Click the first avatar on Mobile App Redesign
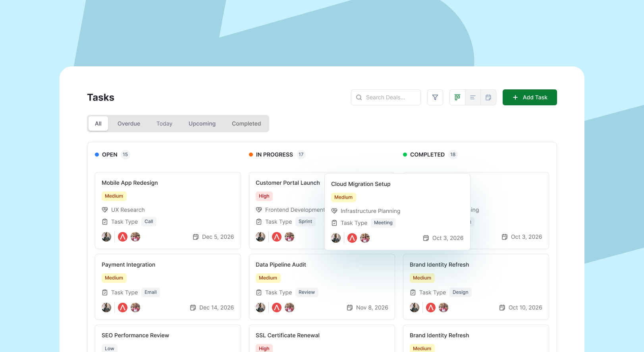Viewport: 644px width, 352px height. pos(106,237)
